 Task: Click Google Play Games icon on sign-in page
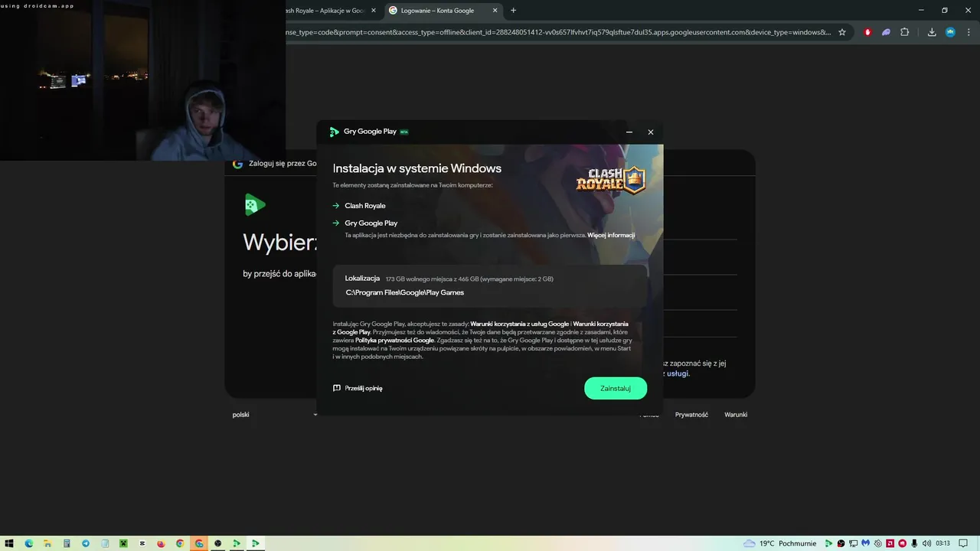[x=255, y=204]
